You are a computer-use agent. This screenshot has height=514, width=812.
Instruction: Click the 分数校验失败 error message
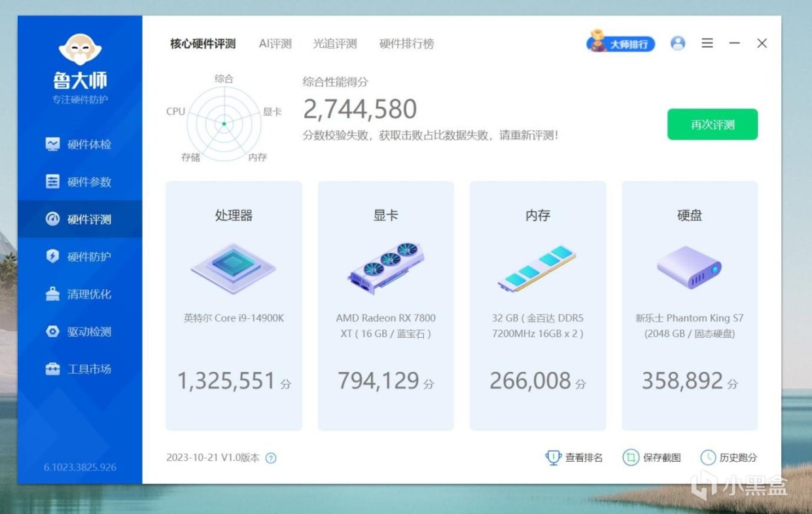[431, 136]
